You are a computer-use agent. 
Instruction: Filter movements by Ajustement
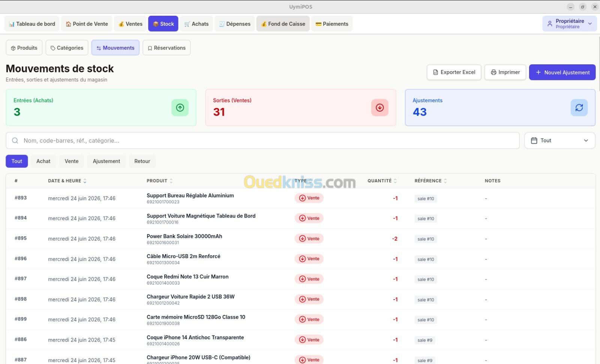pyautogui.click(x=106, y=161)
